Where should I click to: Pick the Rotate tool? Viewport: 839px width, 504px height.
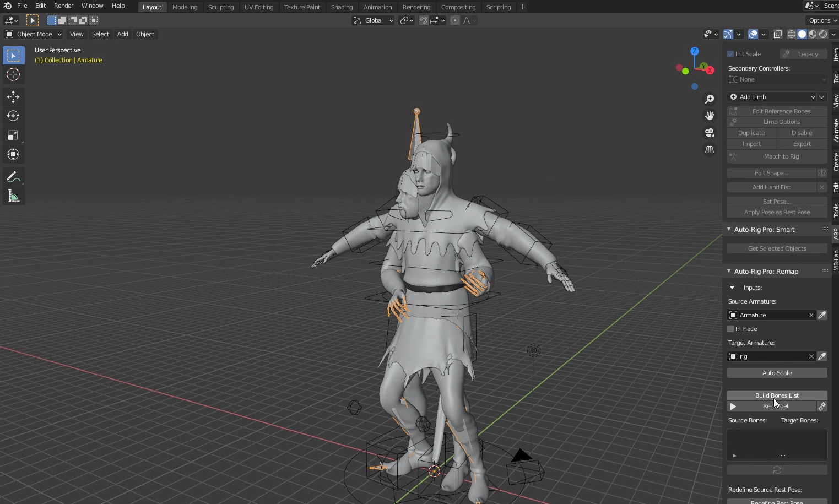[13, 116]
